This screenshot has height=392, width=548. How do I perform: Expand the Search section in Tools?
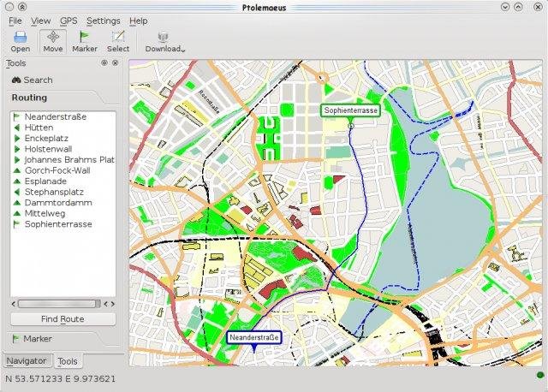pos(38,80)
